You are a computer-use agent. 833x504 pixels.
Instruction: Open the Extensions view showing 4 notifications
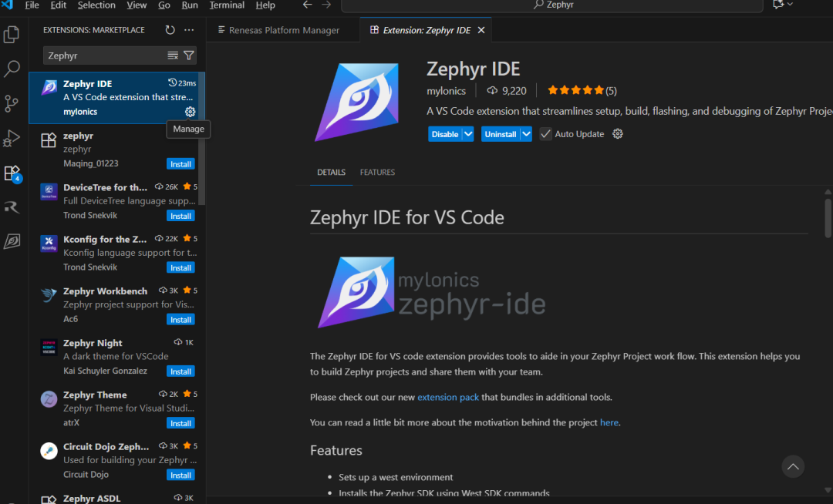[x=12, y=173]
